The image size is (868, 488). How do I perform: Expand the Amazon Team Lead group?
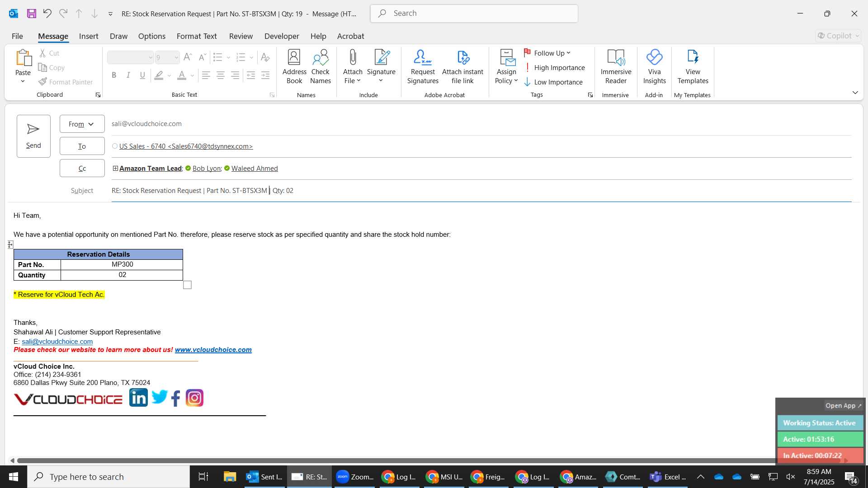pyautogui.click(x=115, y=169)
